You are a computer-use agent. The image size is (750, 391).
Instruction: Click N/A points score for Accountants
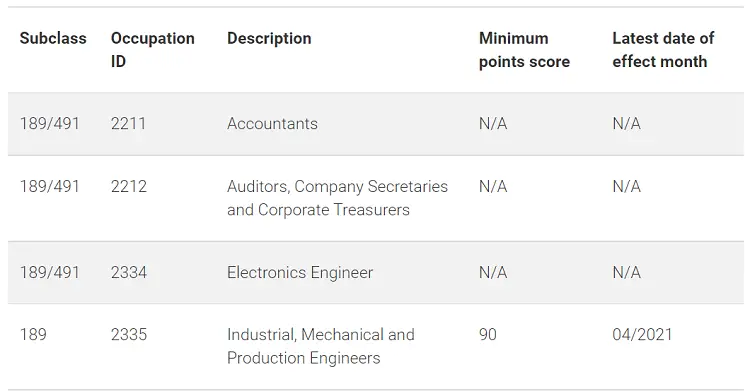coord(493,123)
